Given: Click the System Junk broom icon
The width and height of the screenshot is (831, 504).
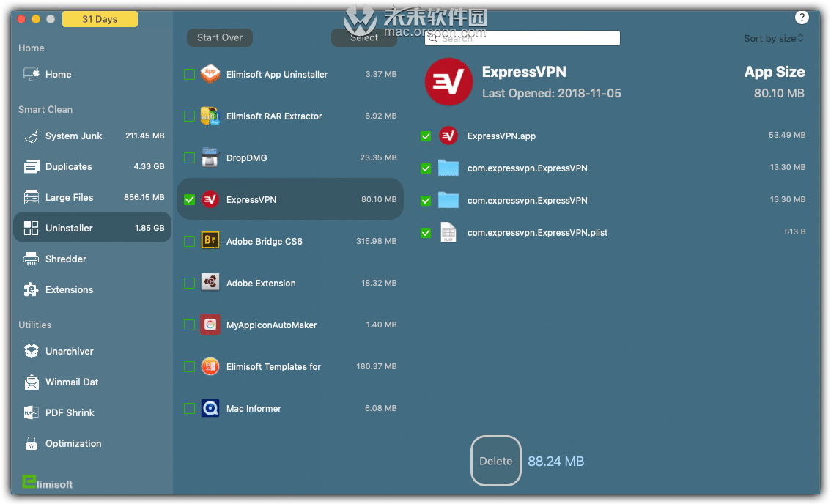Looking at the screenshot, I should [x=32, y=136].
